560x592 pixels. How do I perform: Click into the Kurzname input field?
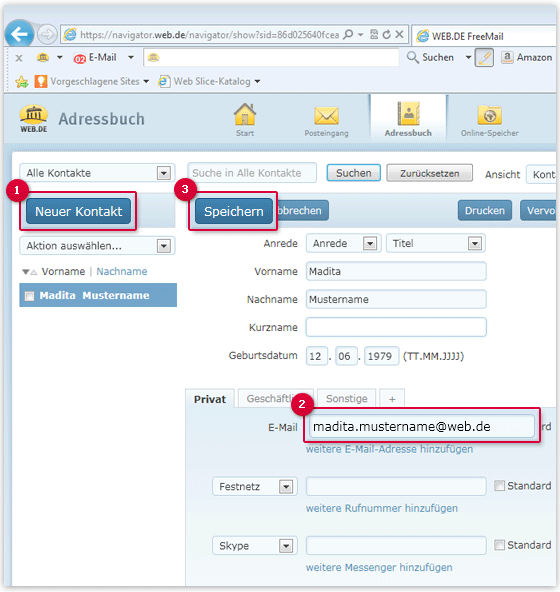pos(396,327)
